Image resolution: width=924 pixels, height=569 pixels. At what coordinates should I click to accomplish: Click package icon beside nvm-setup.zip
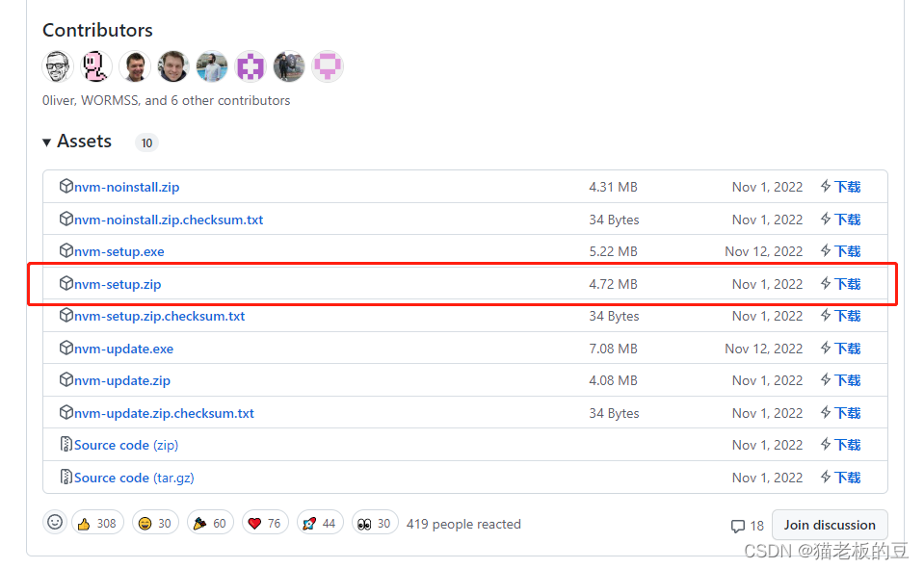click(66, 283)
